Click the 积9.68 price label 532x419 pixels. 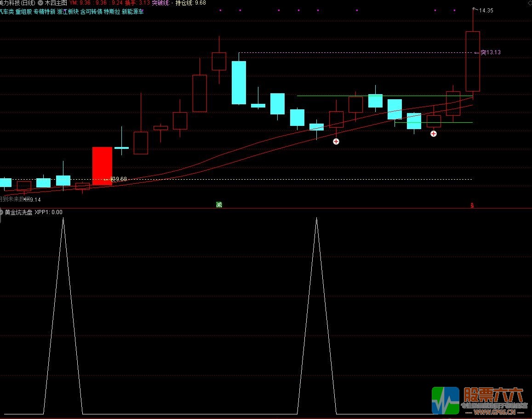click(119, 179)
